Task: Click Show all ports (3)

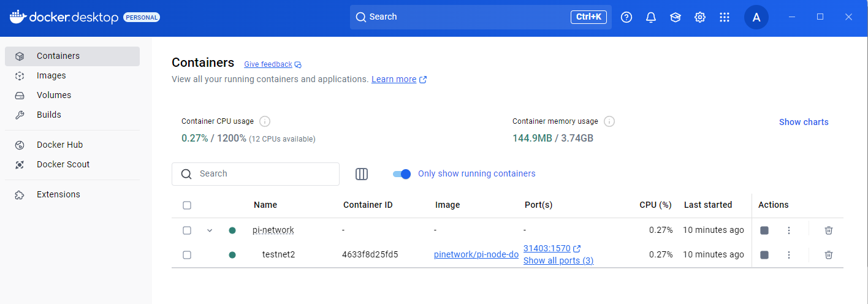Action: [x=558, y=260]
